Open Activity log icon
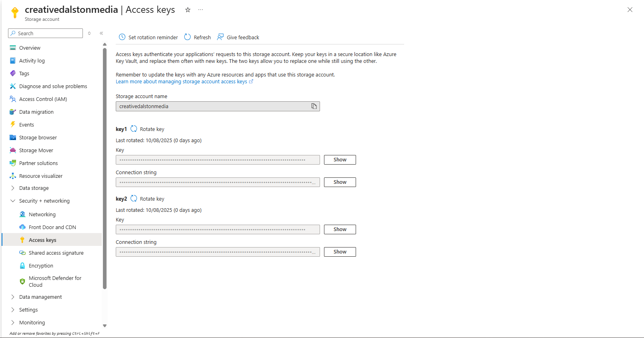Viewport: 644px width, 338px height. click(x=13, y=60)
